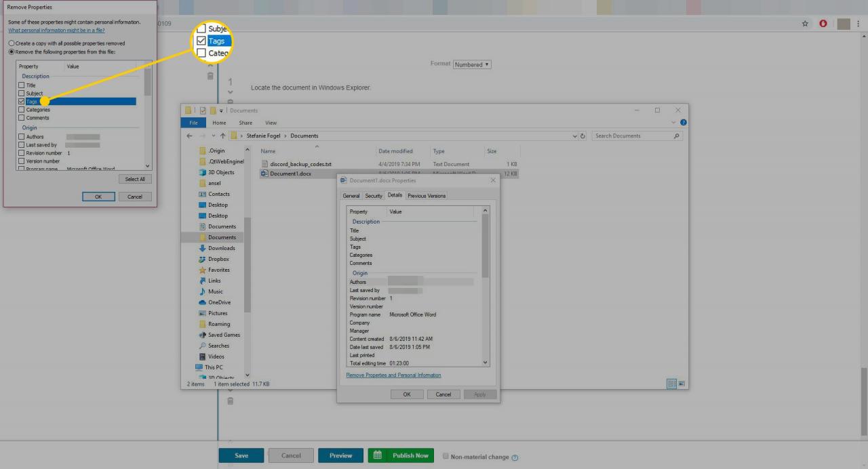Switch to the Previous Versions tab
The image size is (868, 469).
[427, 196]
